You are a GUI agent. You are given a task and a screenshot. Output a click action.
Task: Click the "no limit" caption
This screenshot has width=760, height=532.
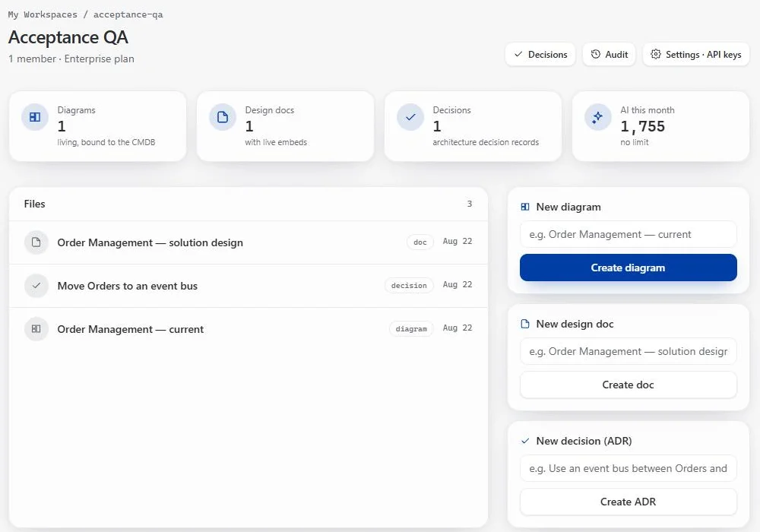pyautogui.click(x=635, y=142)
